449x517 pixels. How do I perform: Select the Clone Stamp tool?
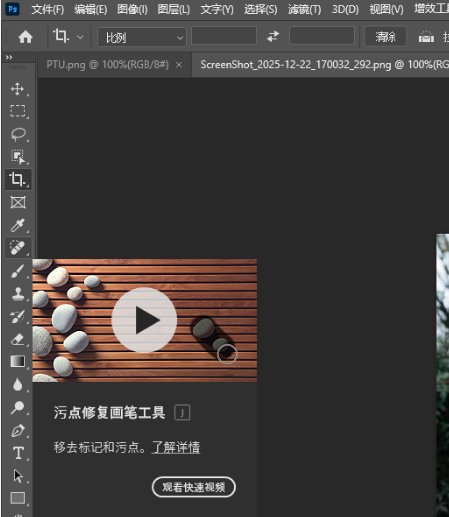pos(17,294)
